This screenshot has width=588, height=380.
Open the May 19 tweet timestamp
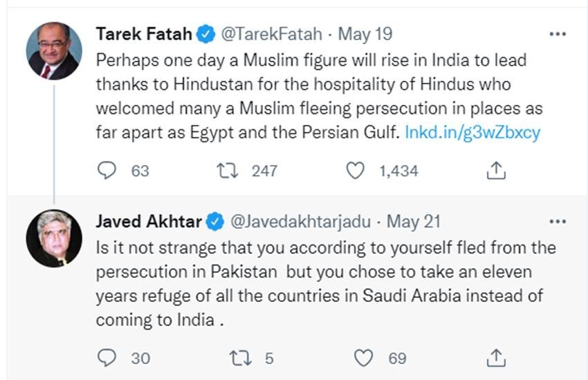[365, 34]
